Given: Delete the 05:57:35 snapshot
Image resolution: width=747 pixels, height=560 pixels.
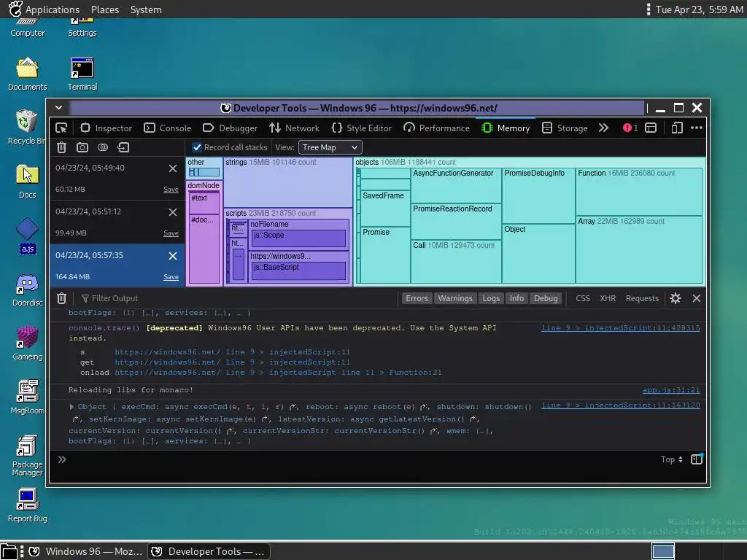Looking at the screenshot, I should (x=173, y=256).
